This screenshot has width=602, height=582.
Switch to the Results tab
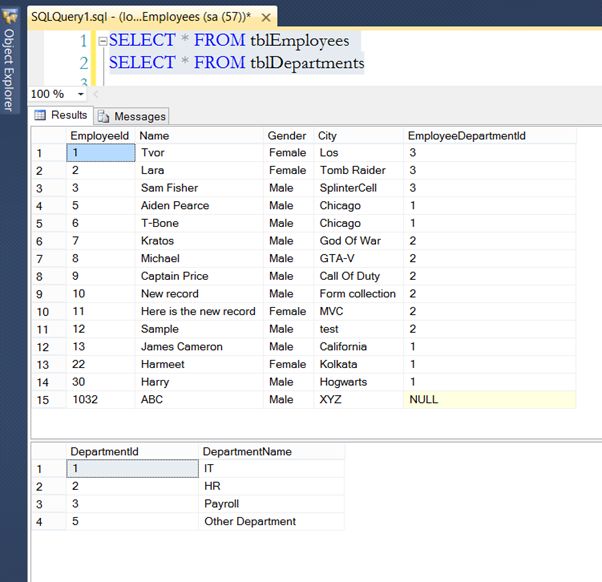point(61,115)
